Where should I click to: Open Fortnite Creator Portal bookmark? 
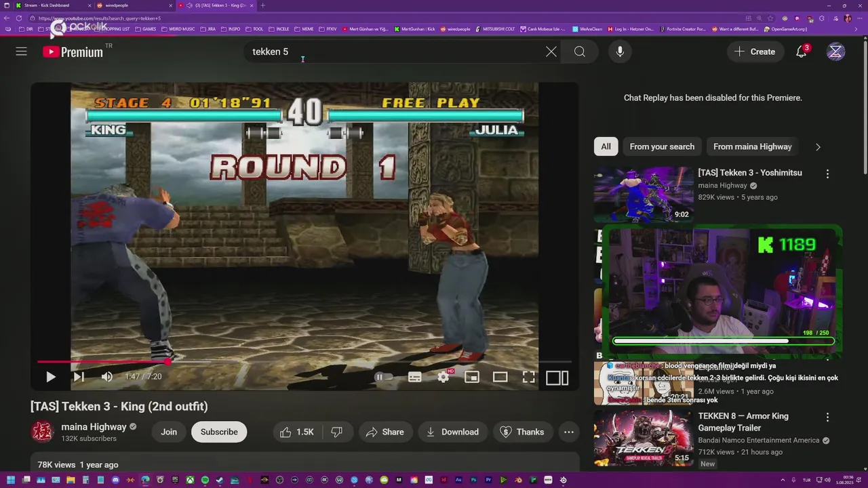click(x=684, y=29)
